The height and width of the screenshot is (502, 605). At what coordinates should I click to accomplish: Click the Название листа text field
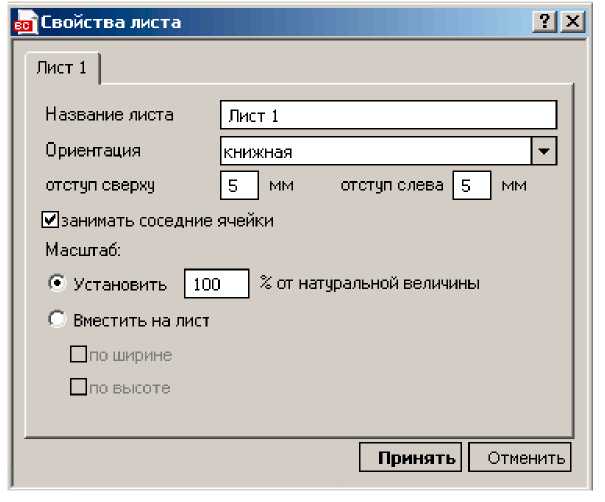(x=388, y=115)
